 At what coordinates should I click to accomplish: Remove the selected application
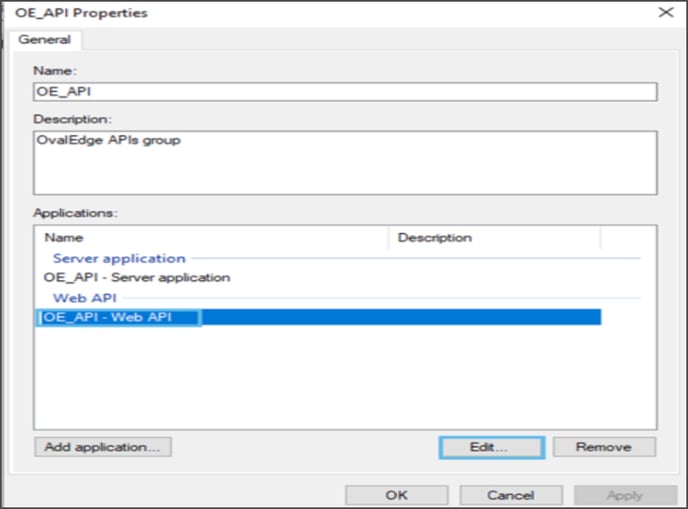[x=604, y=447]
